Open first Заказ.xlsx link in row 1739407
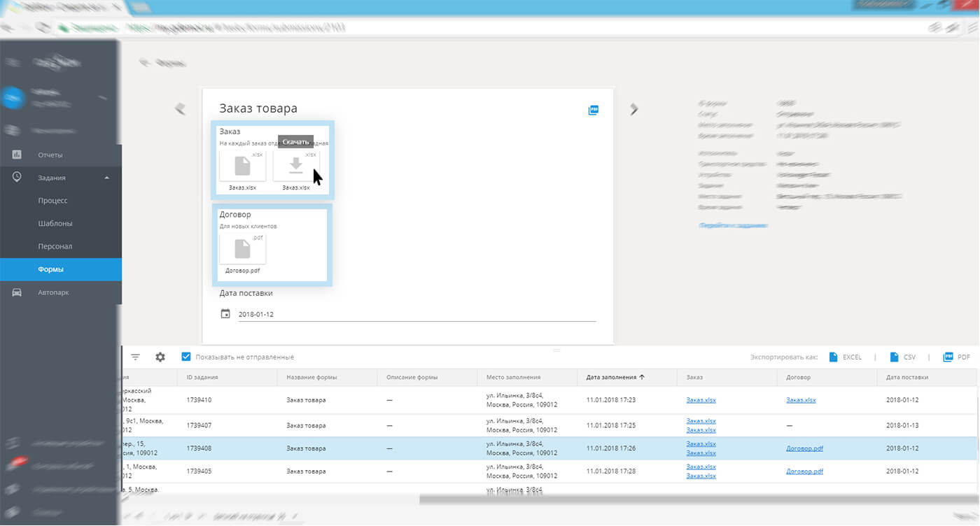This screenshot has height=526, width=980. [701, 421]
